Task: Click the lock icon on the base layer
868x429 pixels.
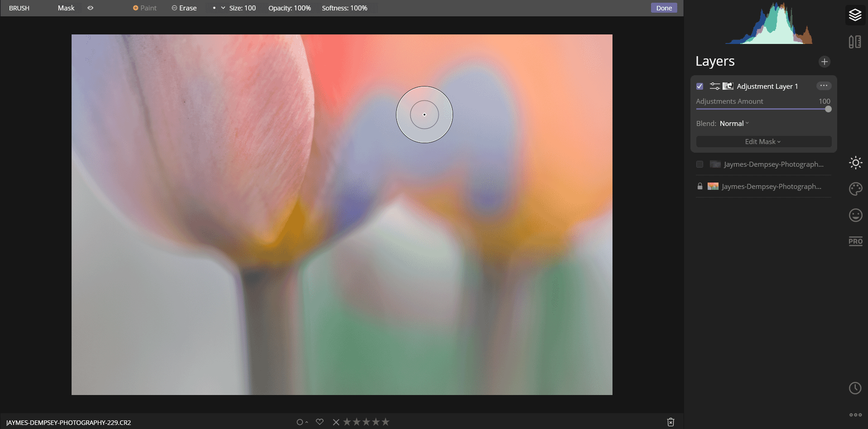Action: click(700, 186)
